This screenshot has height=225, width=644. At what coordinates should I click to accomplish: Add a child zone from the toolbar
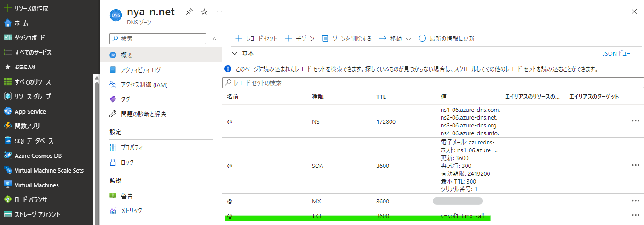pyautogui.click(x=299, y=39)
